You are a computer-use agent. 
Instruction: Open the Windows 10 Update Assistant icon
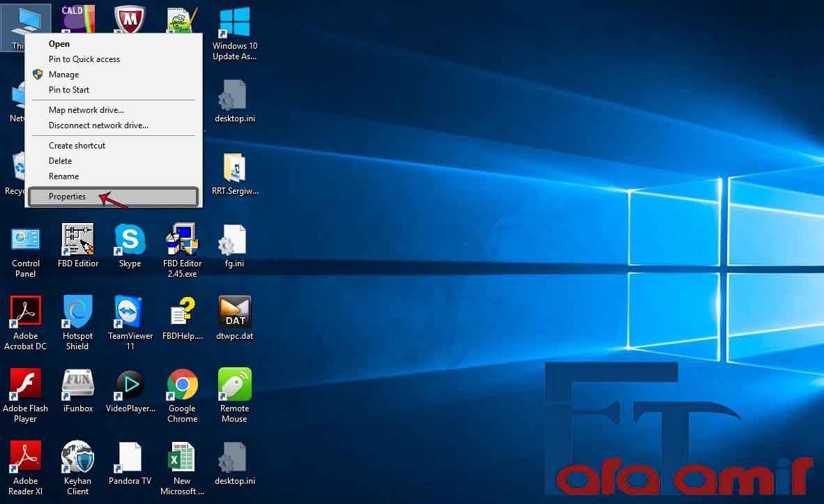point(234,22)
